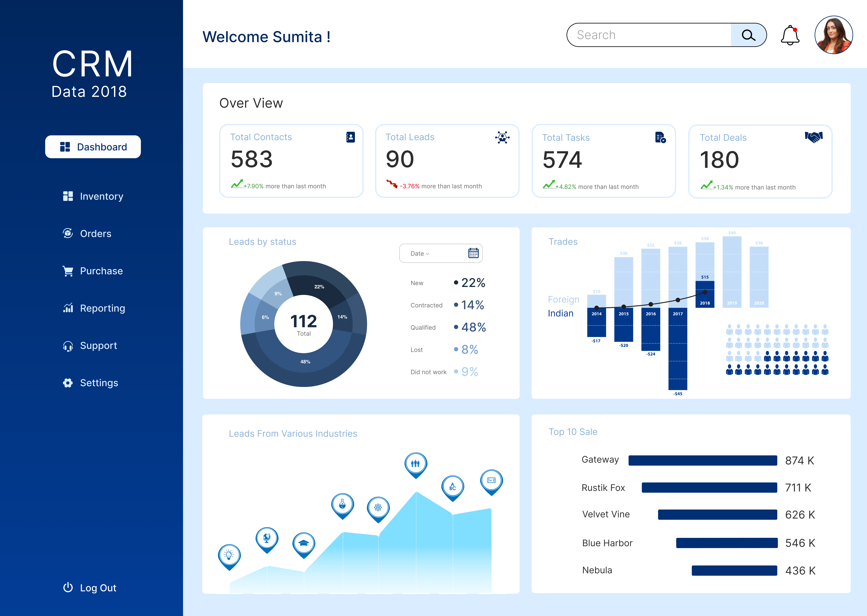Image resolution: width=867 pixels, height=616 pixels.
Task: Select the people group industry pin
Action: pos(416,464)
